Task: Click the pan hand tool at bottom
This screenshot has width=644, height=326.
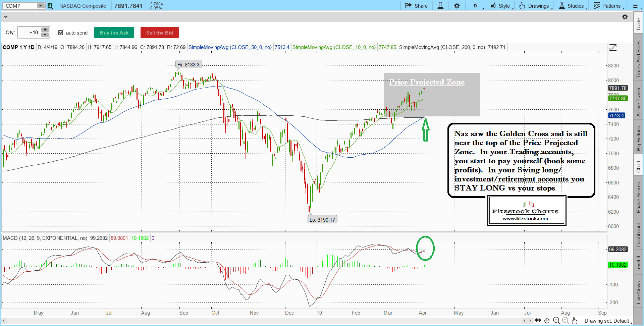Action: [x=575, y=321]
